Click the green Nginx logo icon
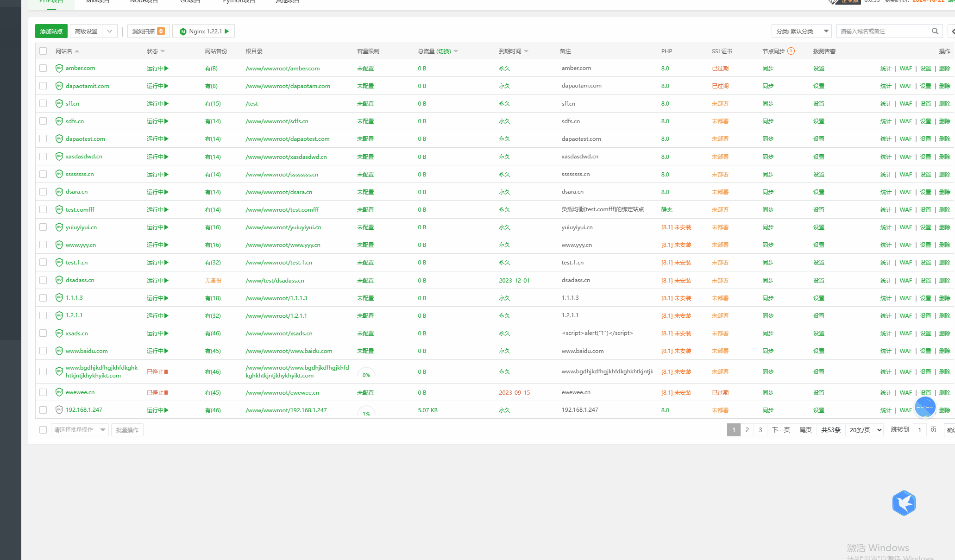The width and height of the screenshot is (955, 560). (183, 31)
